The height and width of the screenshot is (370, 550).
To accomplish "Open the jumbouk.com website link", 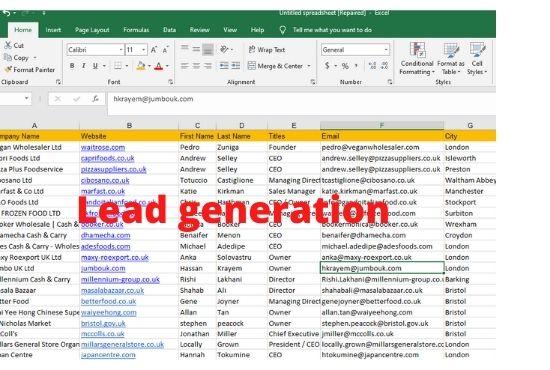I will pos(103,268).
